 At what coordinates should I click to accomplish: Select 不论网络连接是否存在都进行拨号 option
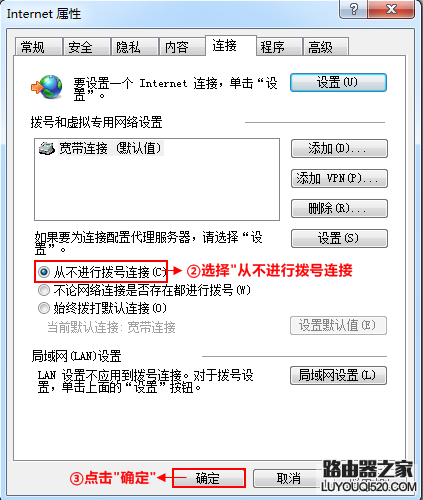[x=44, y=290]
